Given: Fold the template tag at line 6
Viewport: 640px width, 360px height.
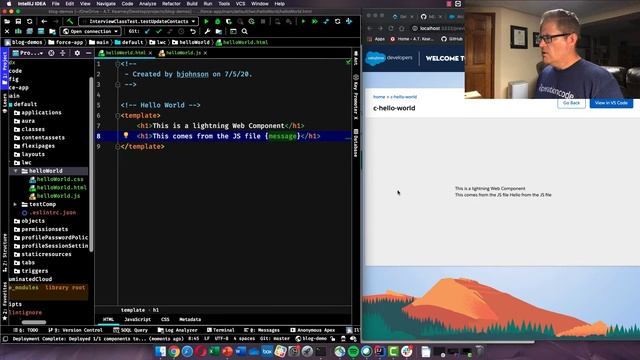Looking at the screenshot, I should click(118, 116).
